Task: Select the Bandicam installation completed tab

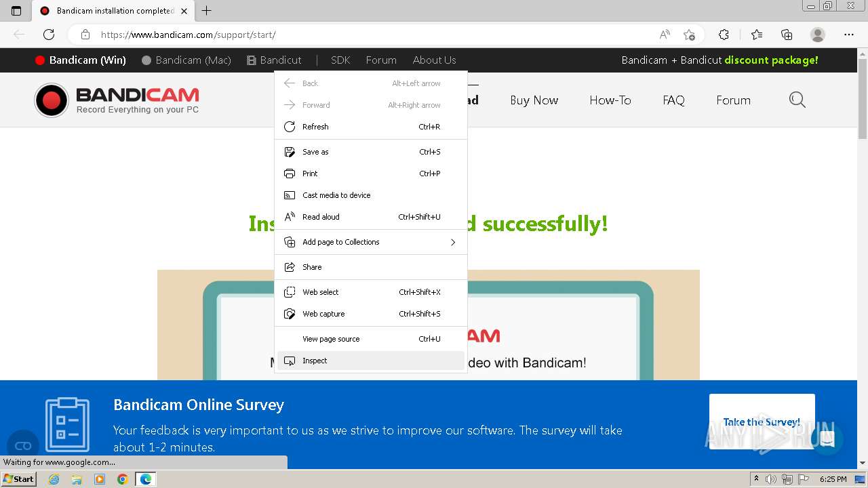Action: point(114,11)
